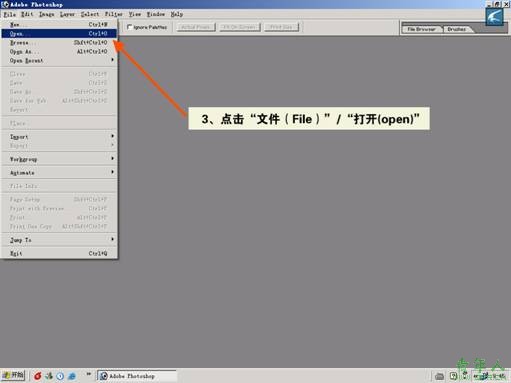Switch to the Brushes tab
This screenshot has height=383, width=511.
(456, 29)
